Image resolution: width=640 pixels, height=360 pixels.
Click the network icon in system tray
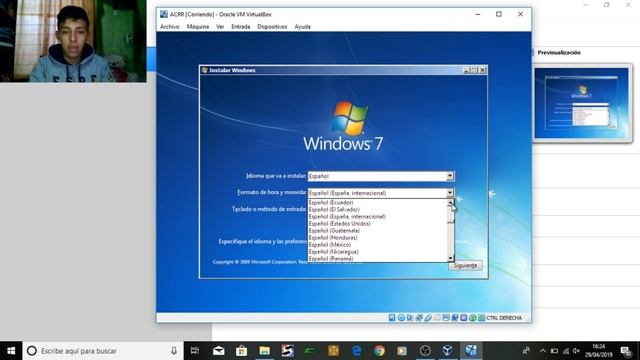566,351
